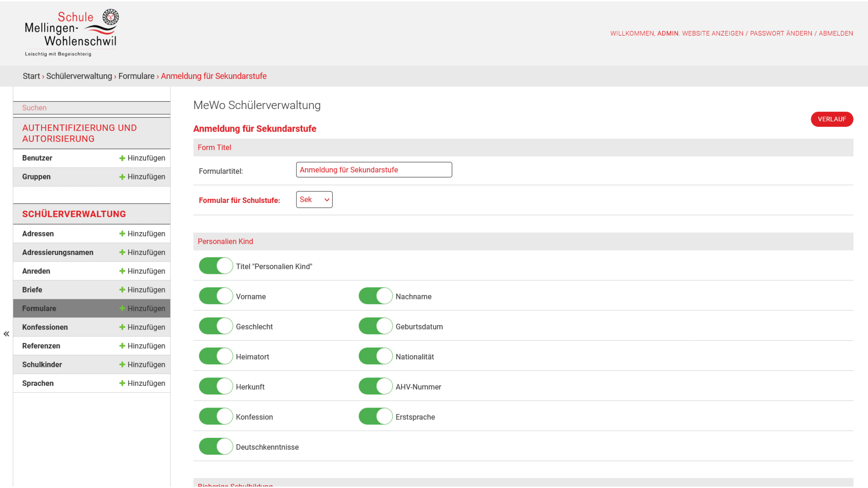Open Formulare in the sidebar menu

[x=39, y=309]
